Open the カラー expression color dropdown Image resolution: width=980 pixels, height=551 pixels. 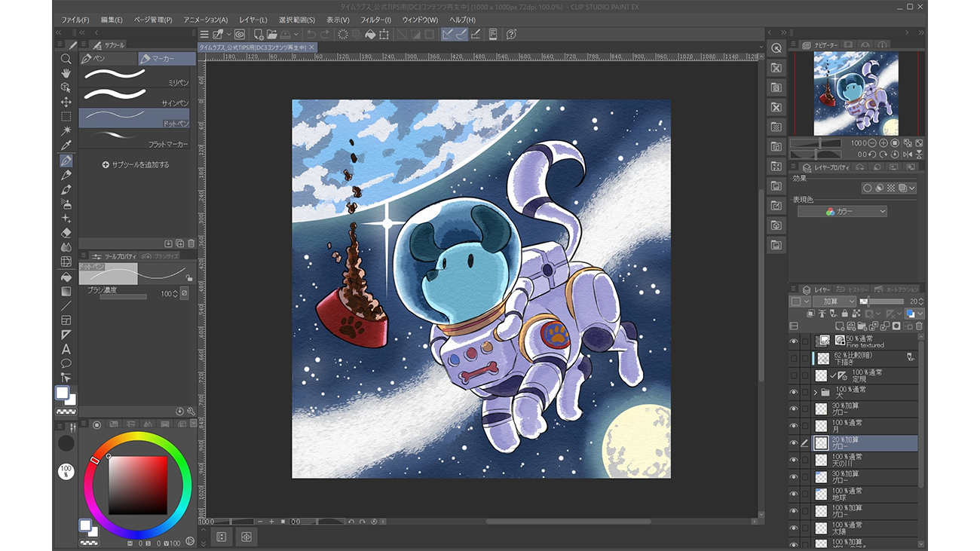842,212
